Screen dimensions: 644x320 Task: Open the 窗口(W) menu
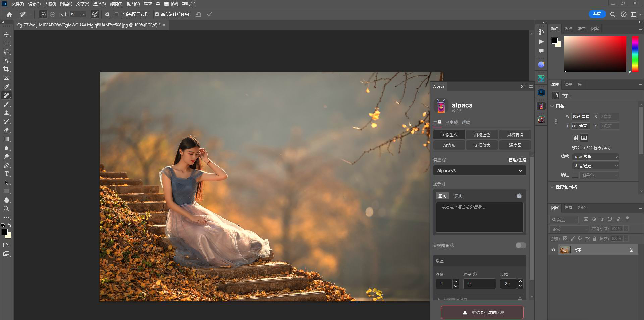(171, 4)
